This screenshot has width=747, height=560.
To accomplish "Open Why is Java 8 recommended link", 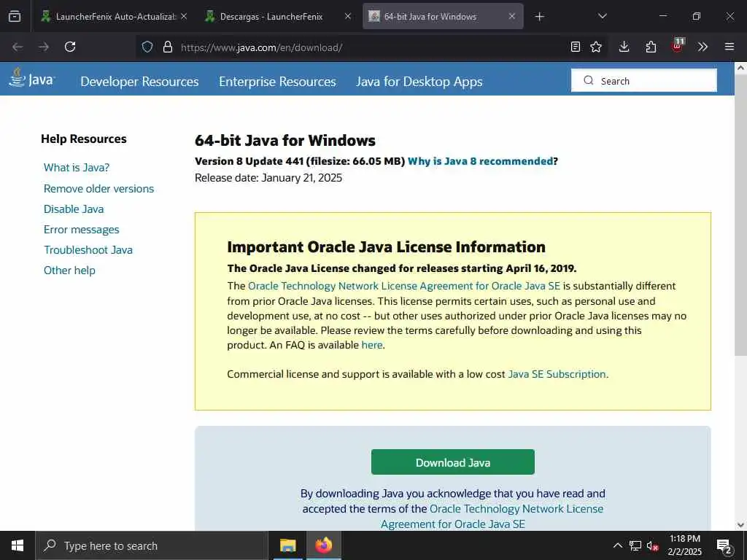I will [480, 161].
